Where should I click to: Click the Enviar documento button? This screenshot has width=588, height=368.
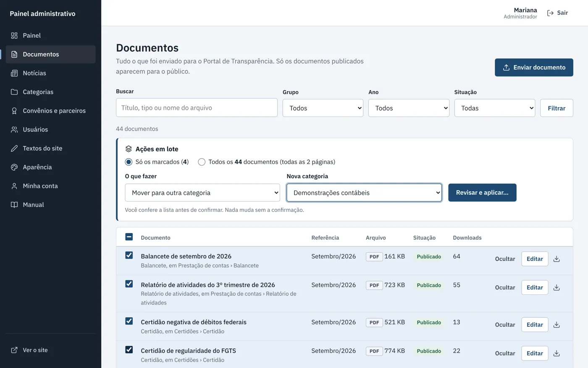pos(534,67)
